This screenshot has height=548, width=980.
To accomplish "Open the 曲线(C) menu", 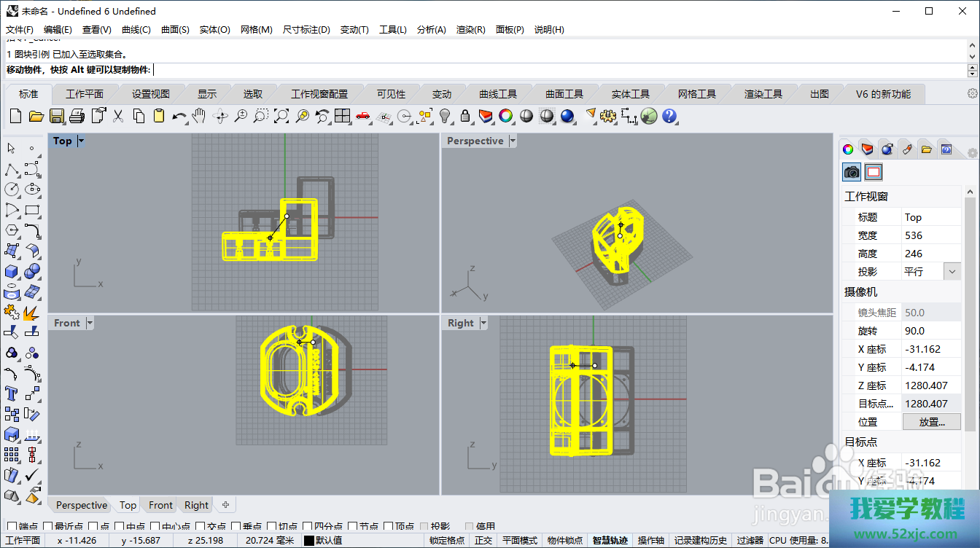I will tap(136, 30).
